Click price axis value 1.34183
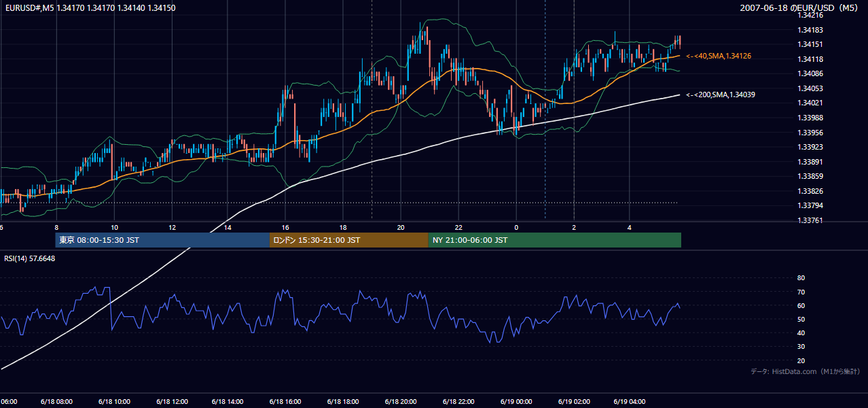The width and height of the screenshot is (868, 408). coord(810,30)
